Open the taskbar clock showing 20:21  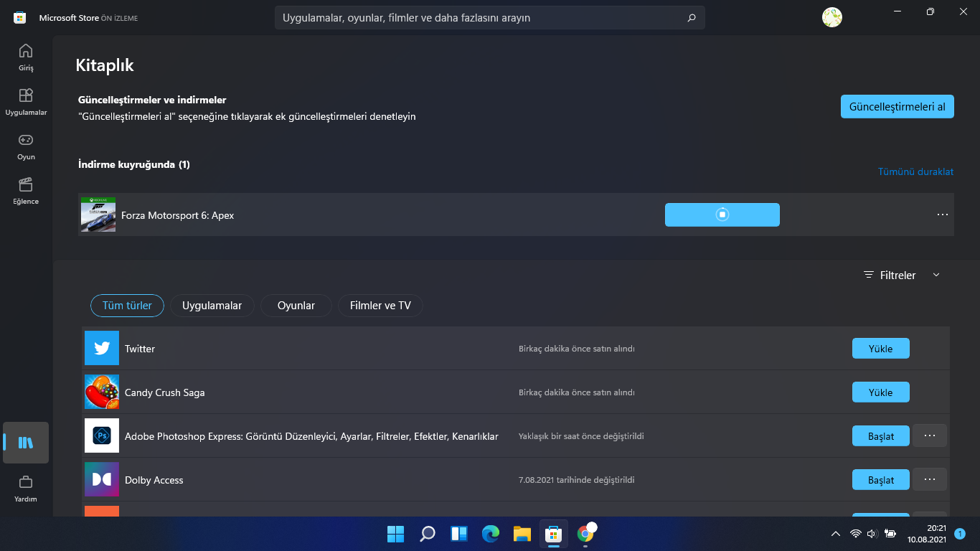point(927,533)
